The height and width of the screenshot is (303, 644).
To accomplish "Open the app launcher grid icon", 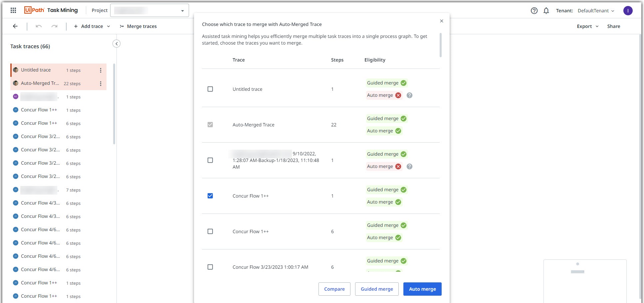I will (x=13, y=10).
